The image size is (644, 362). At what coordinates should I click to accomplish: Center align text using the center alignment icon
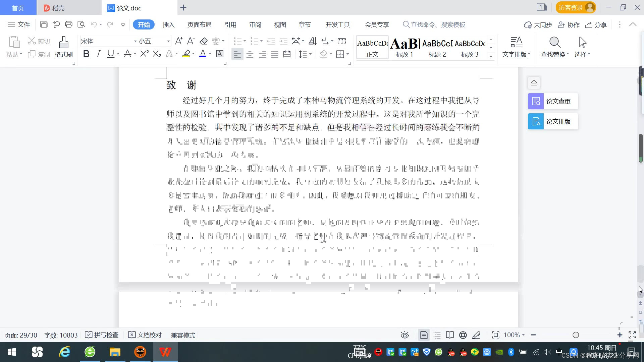click(250, 54)
